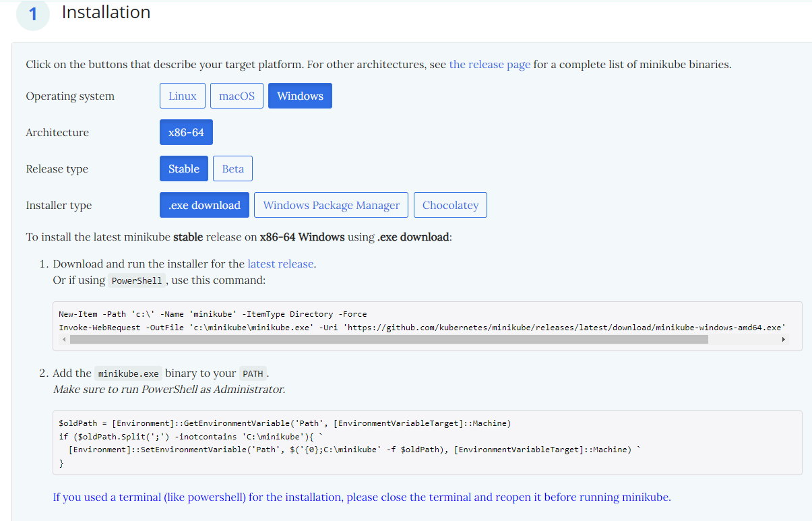Click the code block's right scroll arrow
Image resolution: width=812 pixels, height=521 pixels.
[784, 340]
